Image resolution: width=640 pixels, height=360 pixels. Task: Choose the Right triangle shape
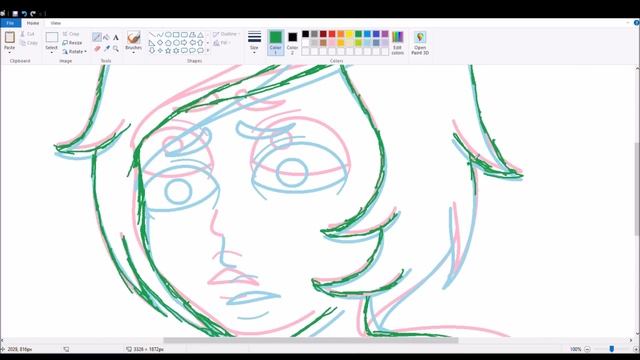click(152, 43)
